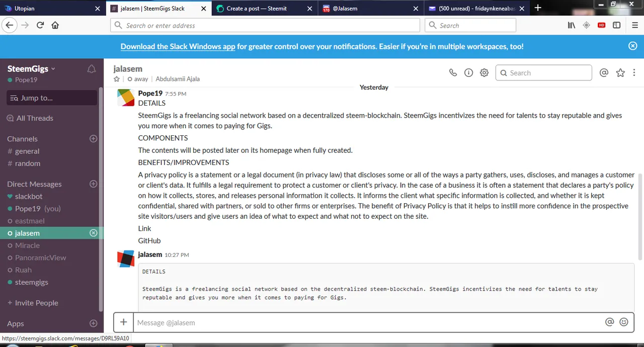Click the Jump to... quick switcher
The height and width of the screenshot is (347, 644).
52,98
